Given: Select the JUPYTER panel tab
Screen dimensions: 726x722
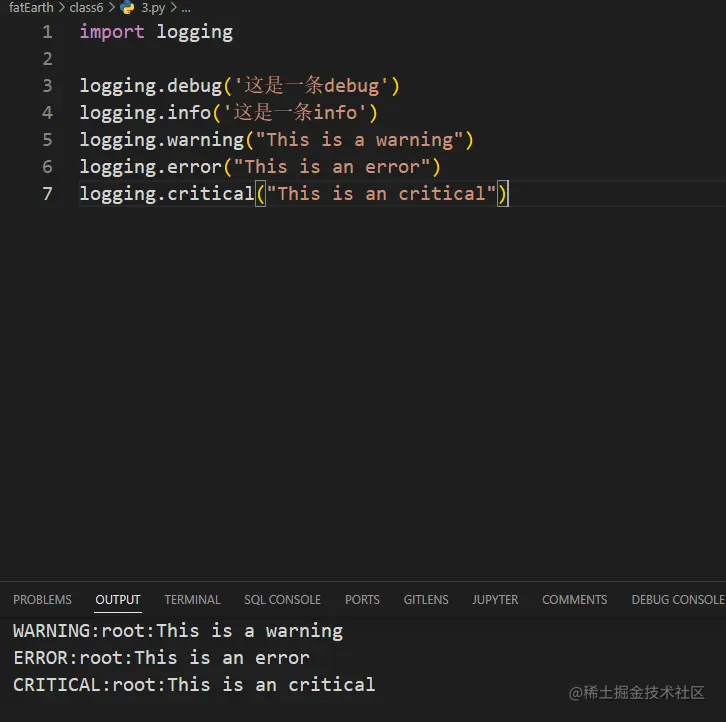Looking at the screenshot, I should [x=495, y=599].
